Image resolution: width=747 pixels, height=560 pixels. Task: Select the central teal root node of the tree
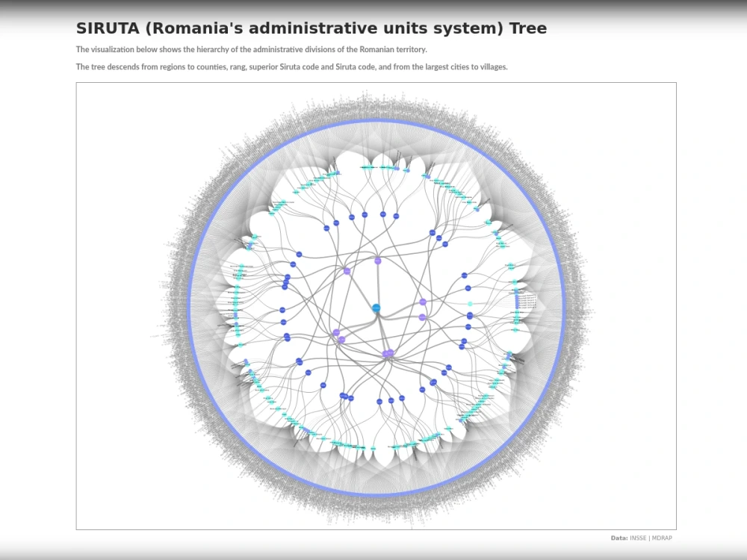click(376, 308)
